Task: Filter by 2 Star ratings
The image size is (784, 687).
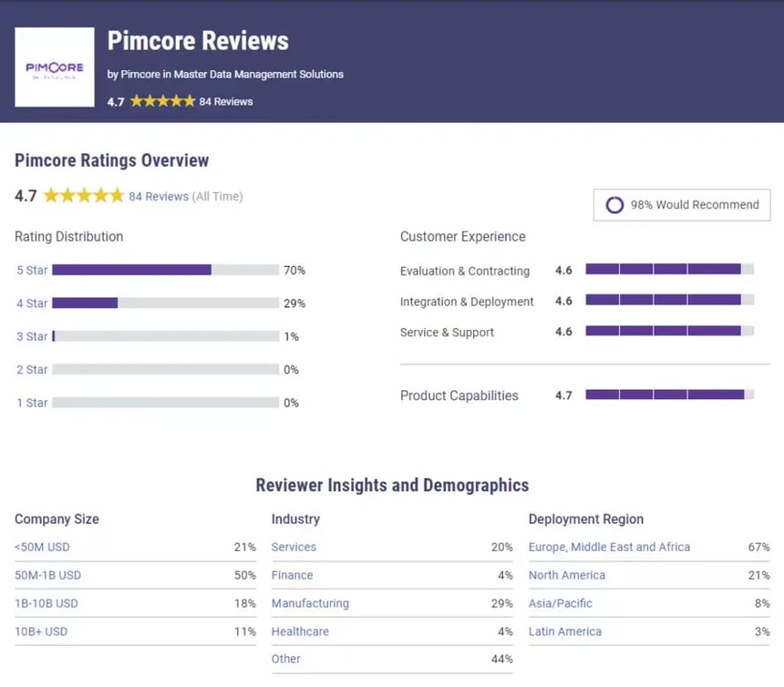Action: coord(32,370)
